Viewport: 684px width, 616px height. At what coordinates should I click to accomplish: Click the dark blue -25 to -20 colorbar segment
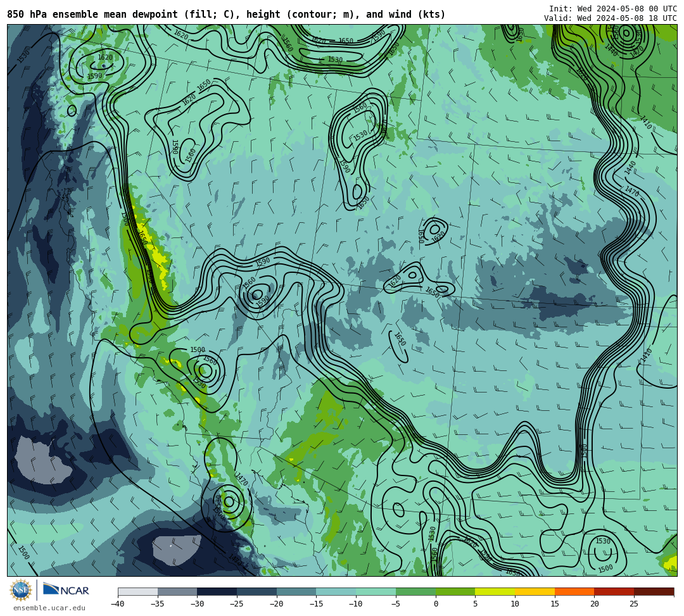(x=257, y=591)
